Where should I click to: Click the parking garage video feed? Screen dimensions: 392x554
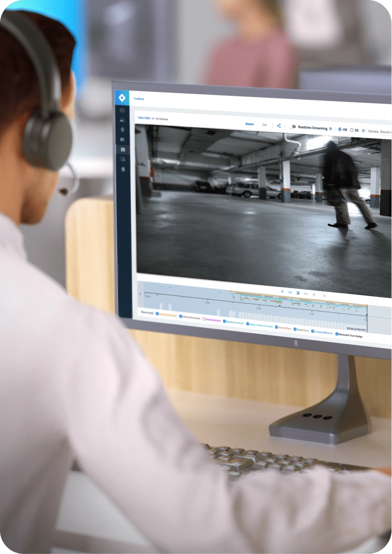(x=264, y=210)
